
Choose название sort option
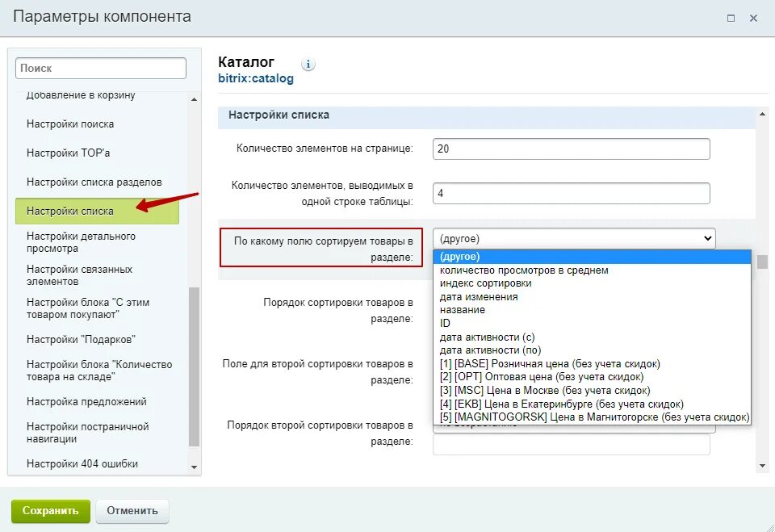click(x=592, y=310)
